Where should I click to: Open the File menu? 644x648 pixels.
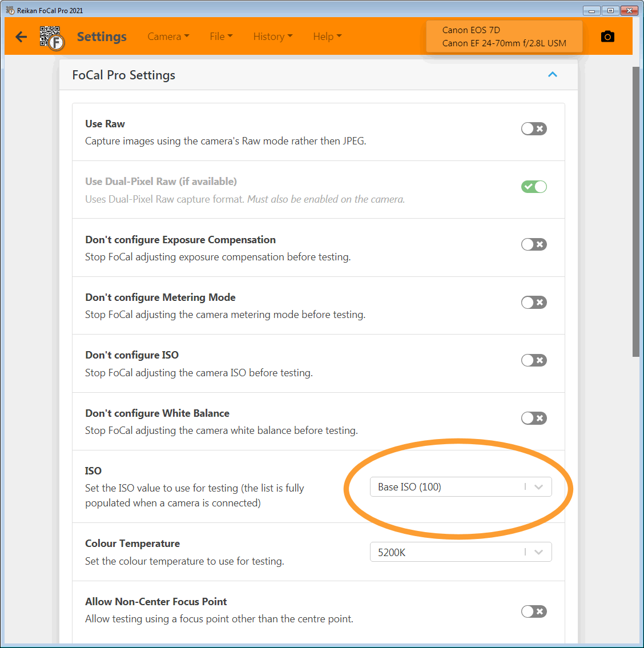221,37
